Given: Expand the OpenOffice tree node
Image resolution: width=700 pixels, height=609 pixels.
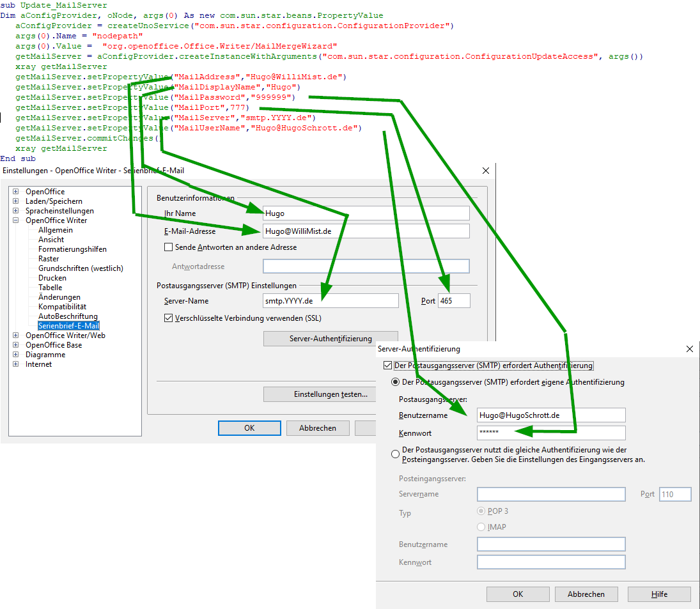Looking at the screenshot, I should (x=16, y=192).
